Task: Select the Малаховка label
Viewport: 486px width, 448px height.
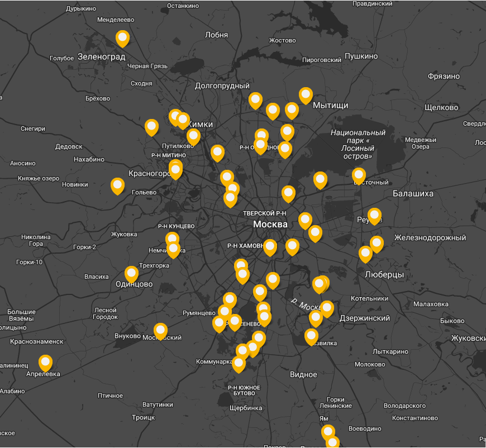Action: coord(431,304)
